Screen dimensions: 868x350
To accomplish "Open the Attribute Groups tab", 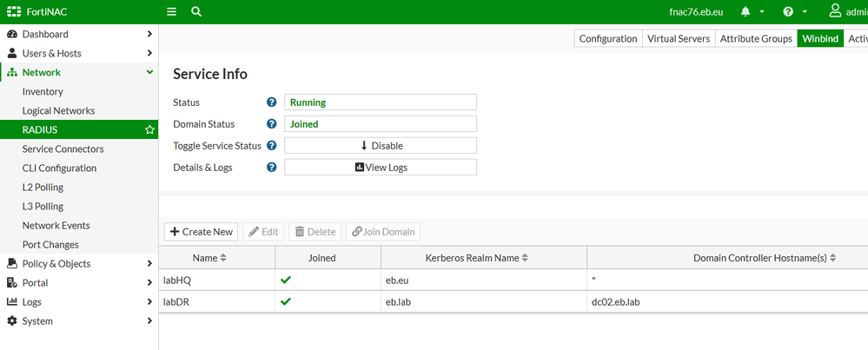I will (x=756, y=38).
